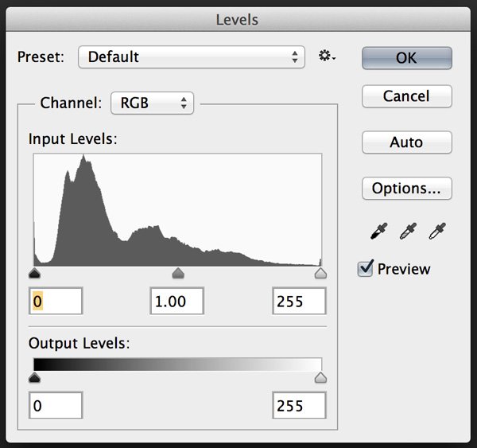Select the white point eyedropper
Screen dimensions: 477x448
(437, 231)
